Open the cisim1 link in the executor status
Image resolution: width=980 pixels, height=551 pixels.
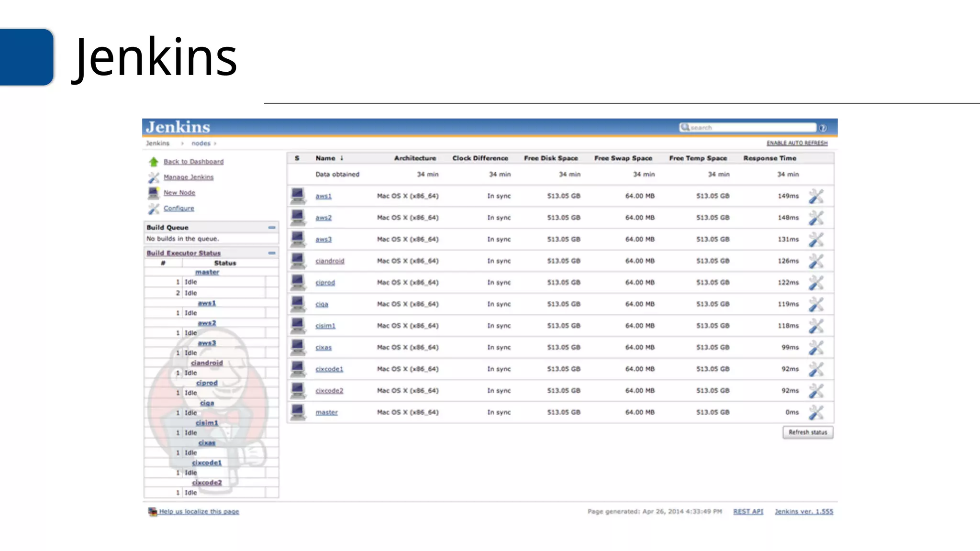[x=207, y=423]
